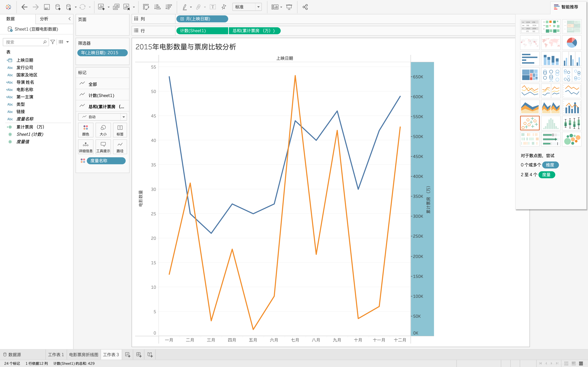Open the Label (标签) marks card
Image resolution: width=588 pixels, height=367 pixels.
point(120,130)
